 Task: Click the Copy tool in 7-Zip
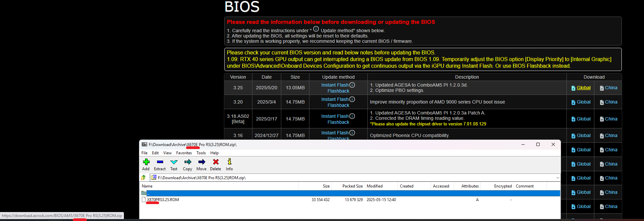coord(188,165)
